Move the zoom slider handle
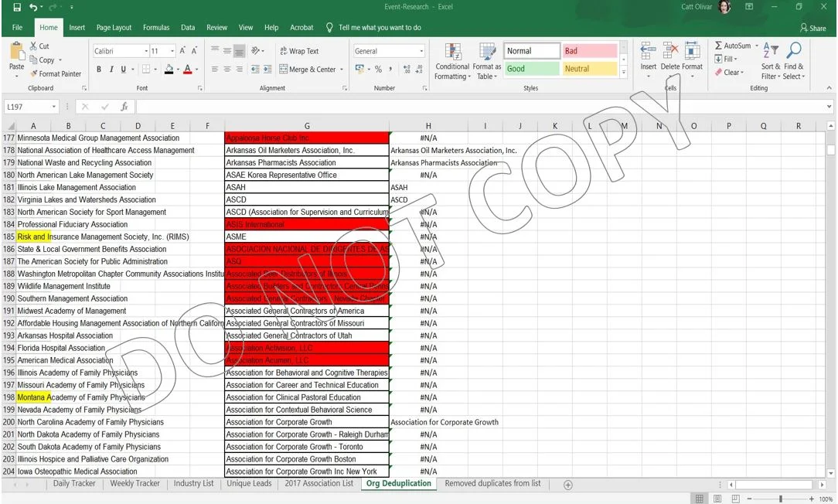The width and height of the screenshot is (838, 504). [x=781, y=499]
